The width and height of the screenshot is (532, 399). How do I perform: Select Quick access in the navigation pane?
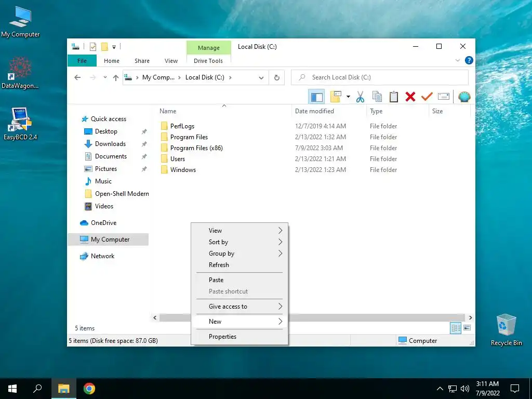(108, 119)
